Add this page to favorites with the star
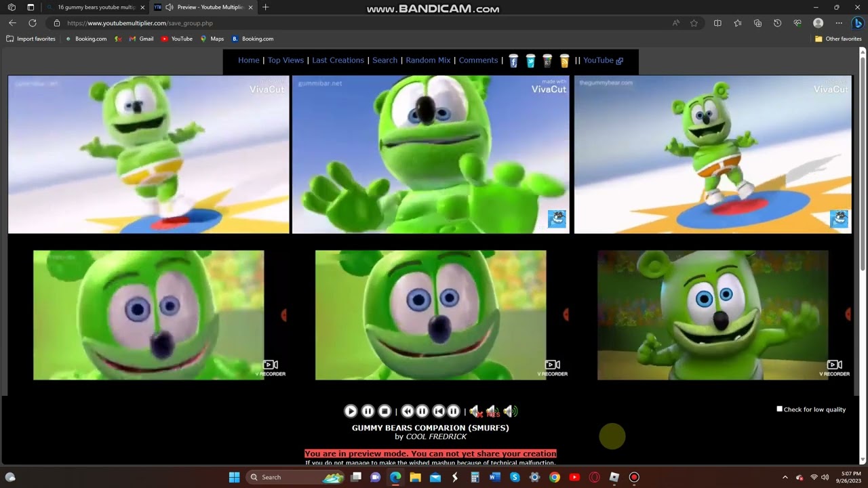The height and width of the screenshot is (488, 868). pos(694,23)
